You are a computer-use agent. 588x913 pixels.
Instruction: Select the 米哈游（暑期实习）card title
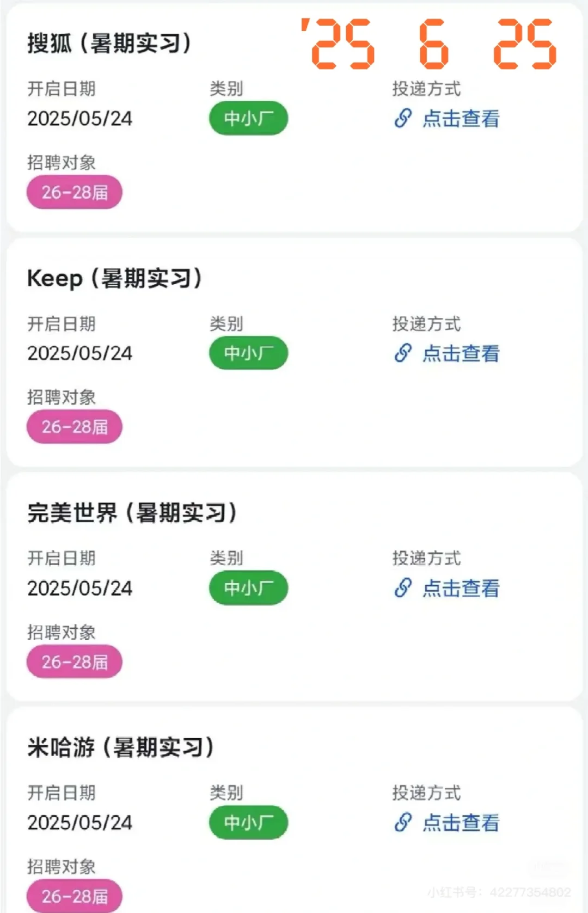pyautogui.click(x=121, y=747)
